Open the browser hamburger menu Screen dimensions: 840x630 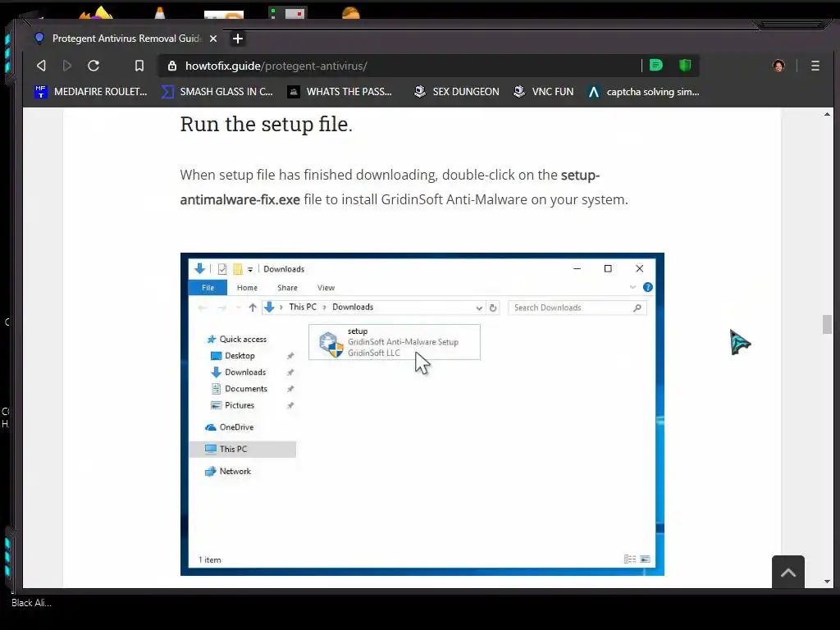click(815, 66)
